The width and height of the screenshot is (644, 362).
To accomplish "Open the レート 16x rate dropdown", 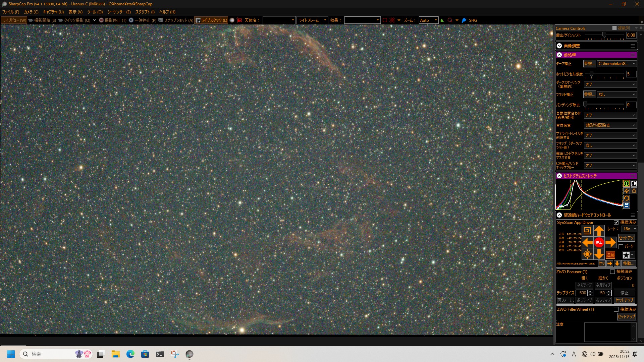I will click(x=629, y=229).
